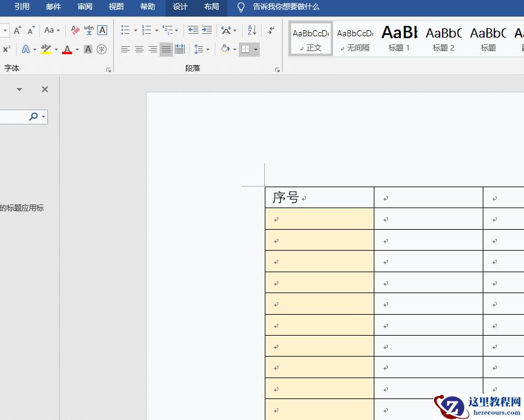Screen dimensions: 524x420
Task: Apply the 标题 style
Action: click(x=488, y=38)
